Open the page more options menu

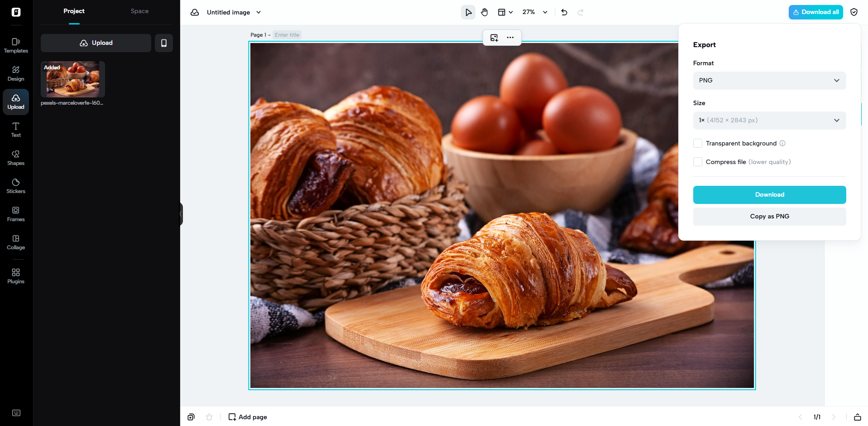[510, 38]
